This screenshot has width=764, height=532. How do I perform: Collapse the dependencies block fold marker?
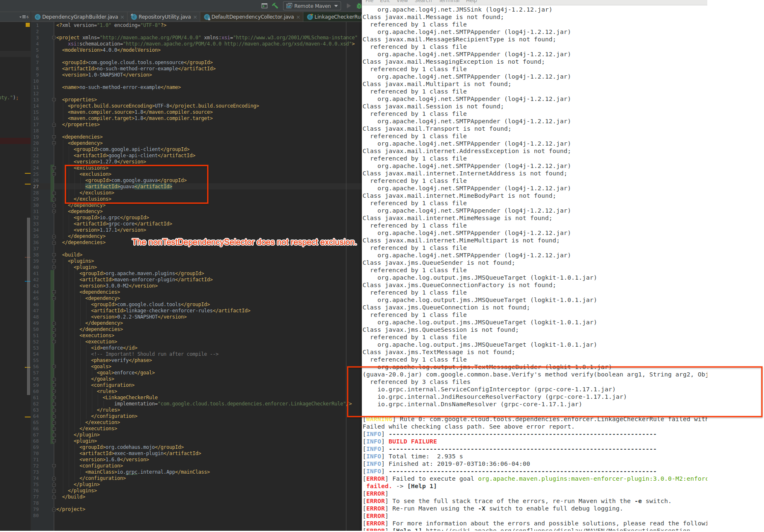(54, 137)
